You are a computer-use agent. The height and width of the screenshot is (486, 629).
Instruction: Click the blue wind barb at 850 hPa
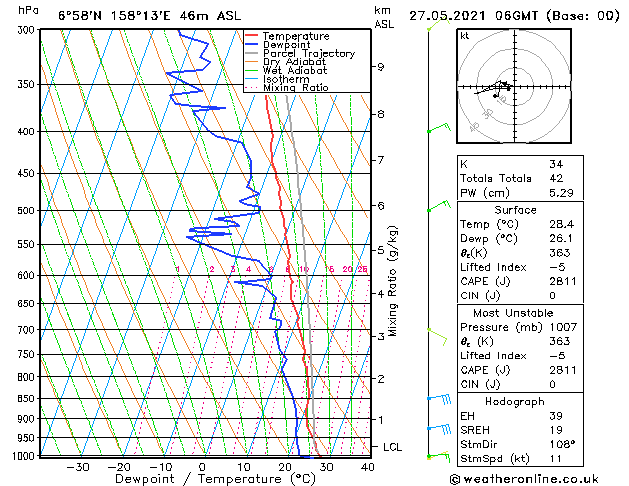[439, 399]
